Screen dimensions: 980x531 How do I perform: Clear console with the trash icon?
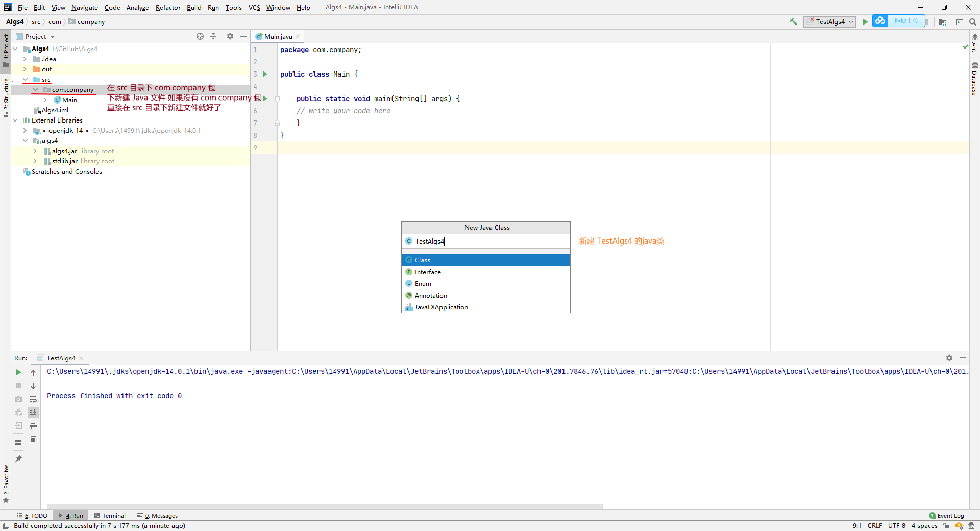coord(33,439)
